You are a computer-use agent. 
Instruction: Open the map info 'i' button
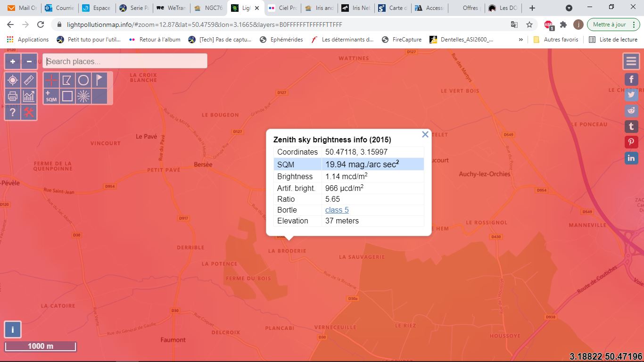point(13,329)
